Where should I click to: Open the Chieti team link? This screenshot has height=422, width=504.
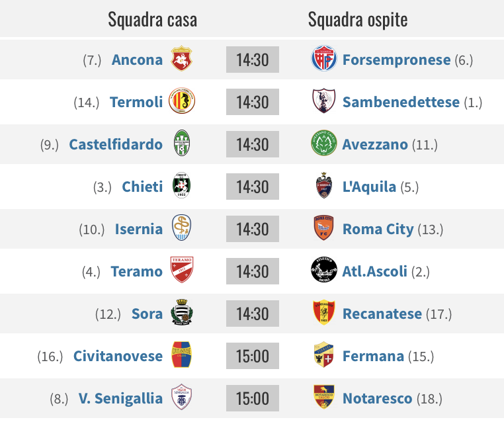click(142, 187)
